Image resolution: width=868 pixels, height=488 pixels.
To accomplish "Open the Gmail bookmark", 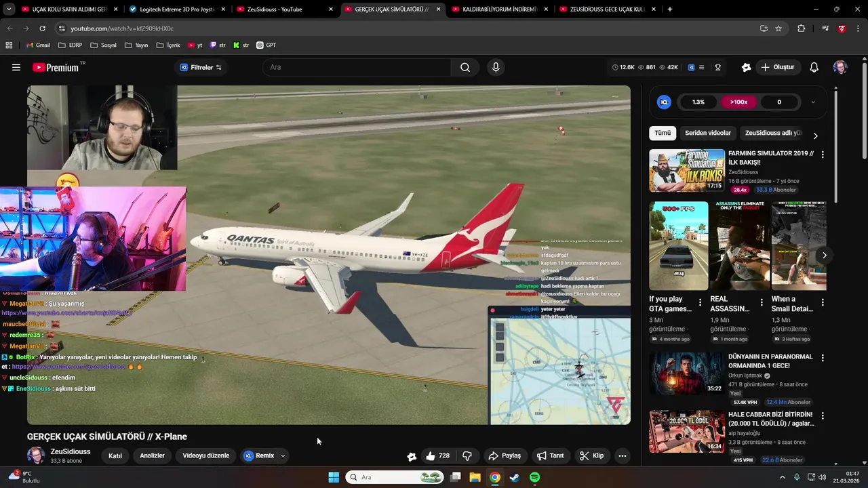I will 38,45.
